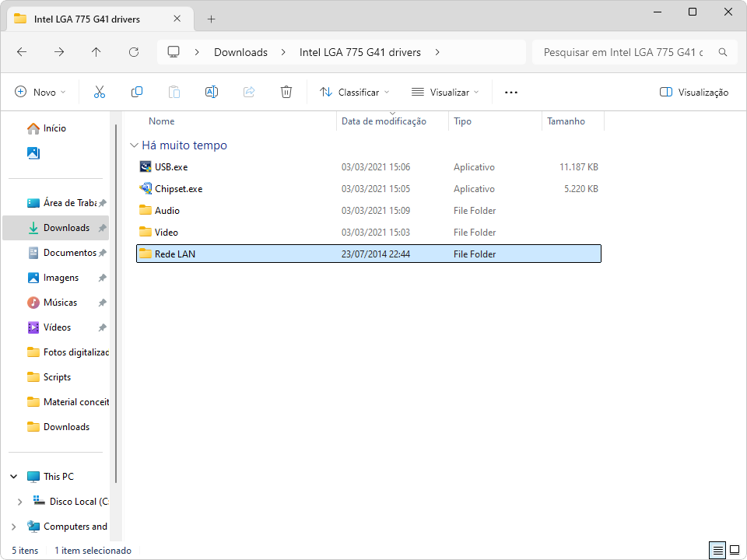The image size is (747, 560).
Task: Click the chevron after the PC icon
Action: (x=197, y=52)
